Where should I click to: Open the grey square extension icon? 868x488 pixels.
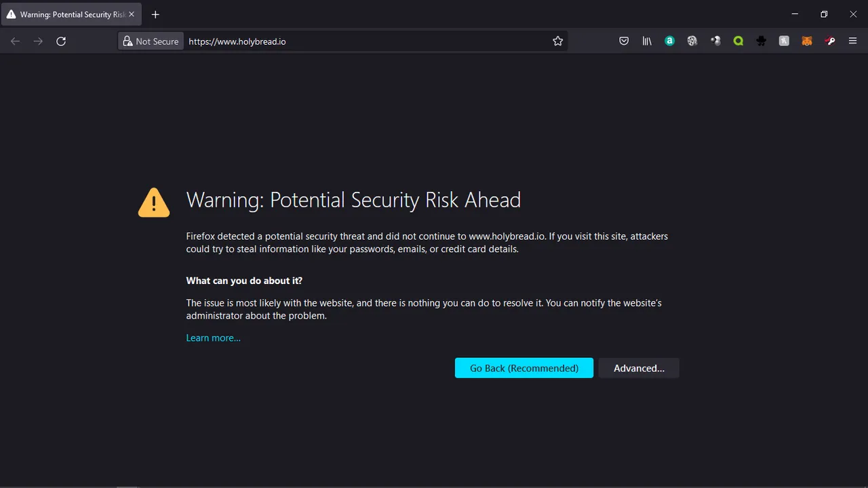coord(784,41)
